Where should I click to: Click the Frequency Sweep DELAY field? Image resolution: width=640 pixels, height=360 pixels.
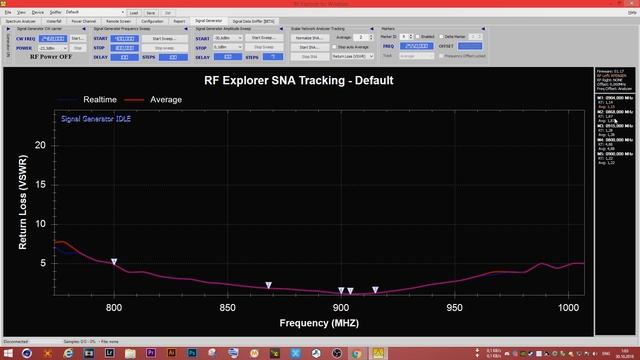[x=124, y=58]
